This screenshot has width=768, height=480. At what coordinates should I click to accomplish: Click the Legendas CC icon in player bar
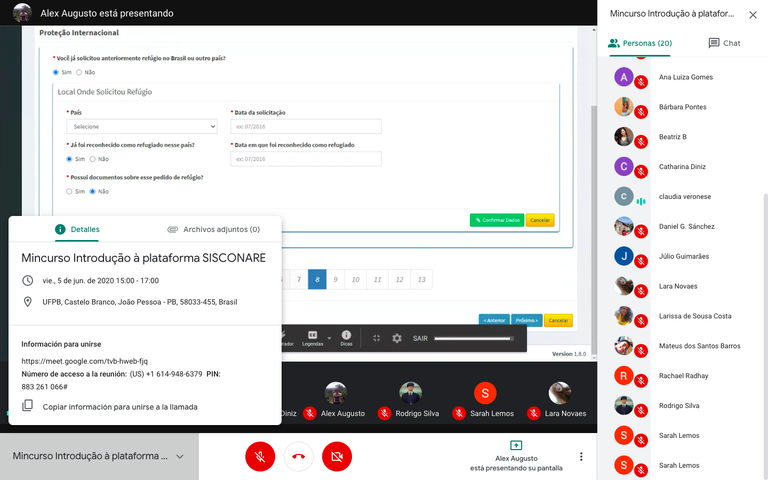pos(312,335)
